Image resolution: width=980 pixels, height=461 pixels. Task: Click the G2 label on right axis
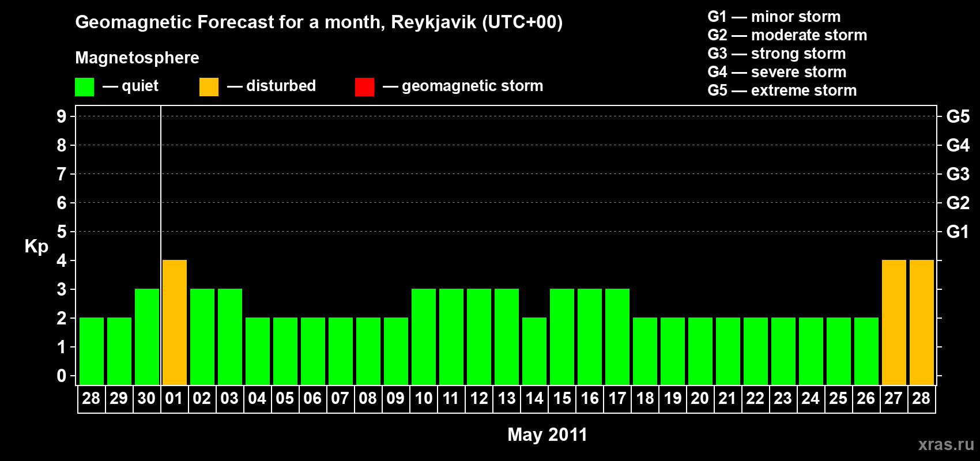[958, 203]
